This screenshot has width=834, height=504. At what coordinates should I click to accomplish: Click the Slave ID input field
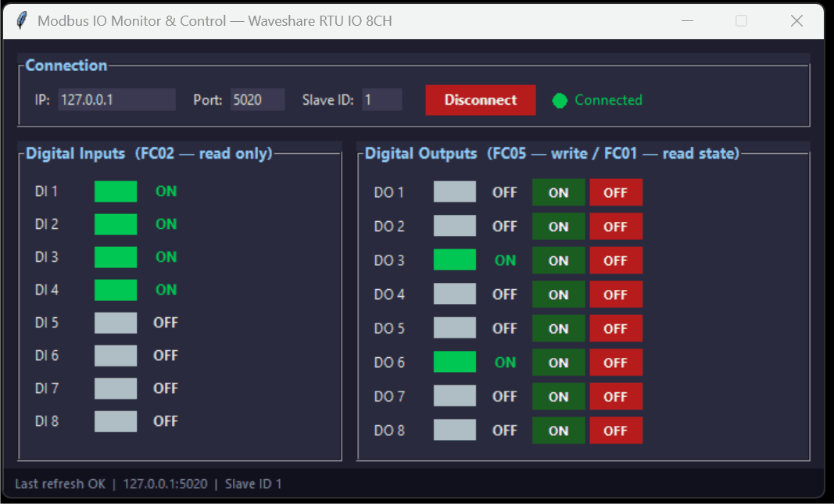pos(382,99)
